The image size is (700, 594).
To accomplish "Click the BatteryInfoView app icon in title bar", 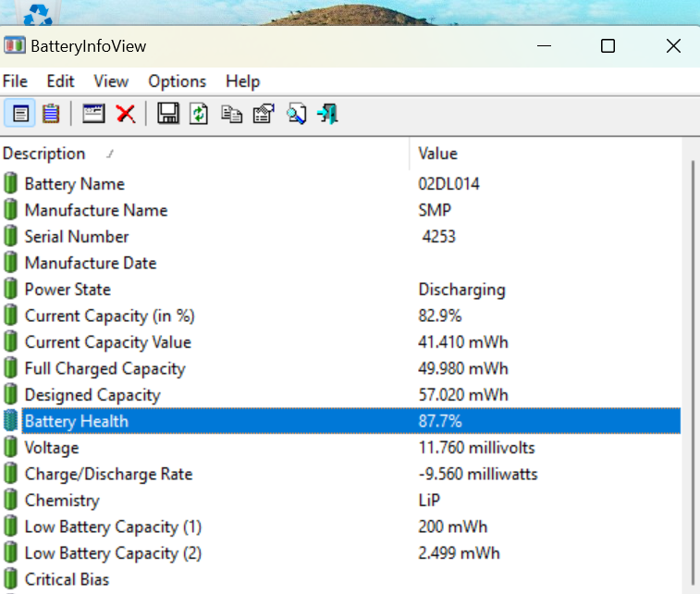I will 15,45.
